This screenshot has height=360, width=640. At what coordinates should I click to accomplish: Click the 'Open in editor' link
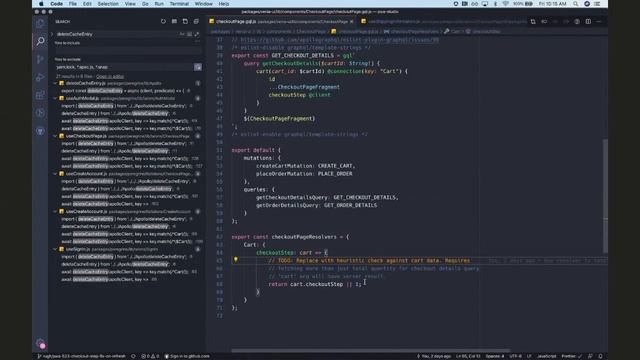click(110, 76)
